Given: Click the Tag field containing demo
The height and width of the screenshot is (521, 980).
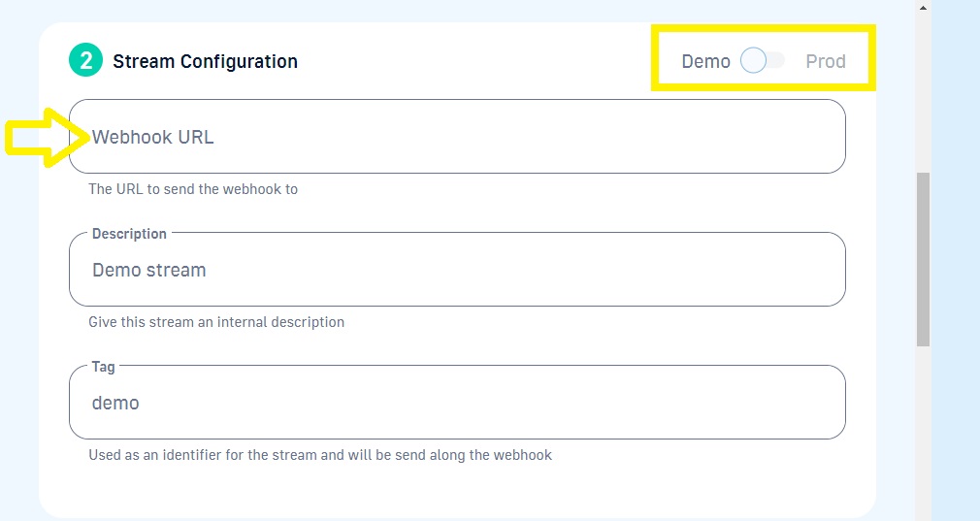Looking at the screenshot, I should pyautogui.click(x=457, y=403).
